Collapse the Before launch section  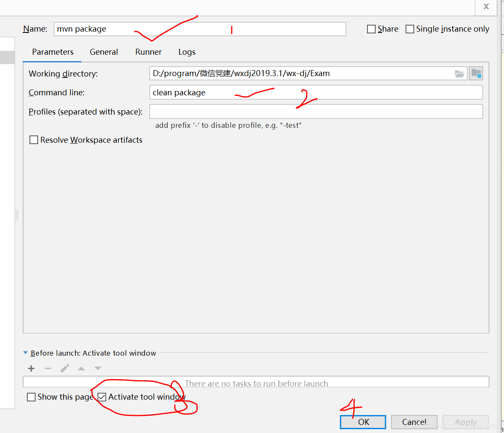[x=25, y=353]
